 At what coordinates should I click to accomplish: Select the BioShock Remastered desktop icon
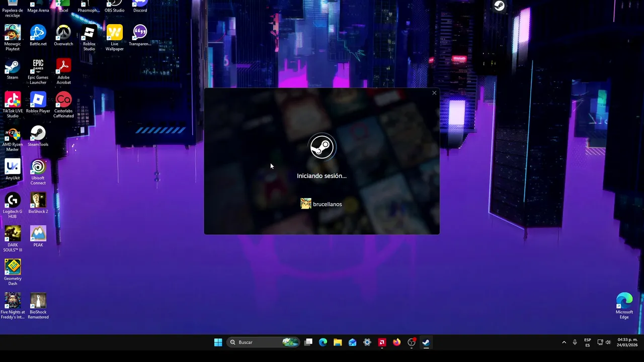pos(38,306)
